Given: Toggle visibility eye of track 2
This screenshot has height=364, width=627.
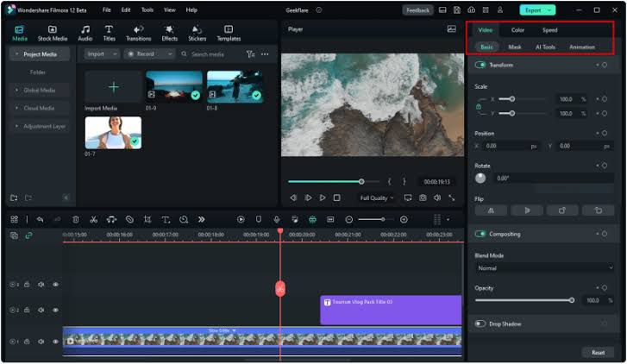Looking at the screenshot, I should 55,310.
